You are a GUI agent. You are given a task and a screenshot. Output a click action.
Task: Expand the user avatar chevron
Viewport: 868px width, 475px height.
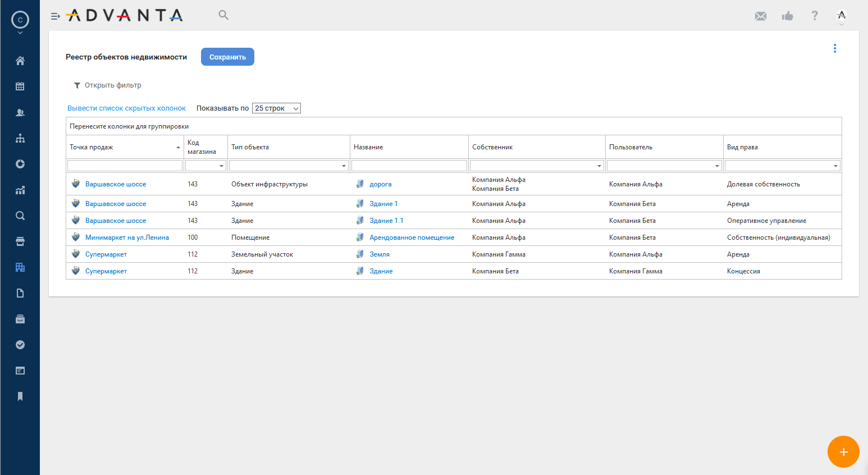pos(20,33)
